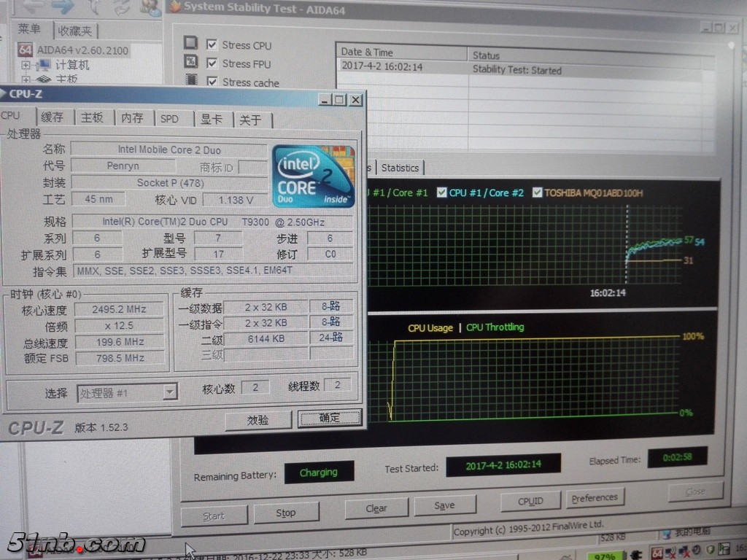
Task: Click the AIDA64 forward navigation arrow
Action: pyautogui.click(x=63, y=7)
